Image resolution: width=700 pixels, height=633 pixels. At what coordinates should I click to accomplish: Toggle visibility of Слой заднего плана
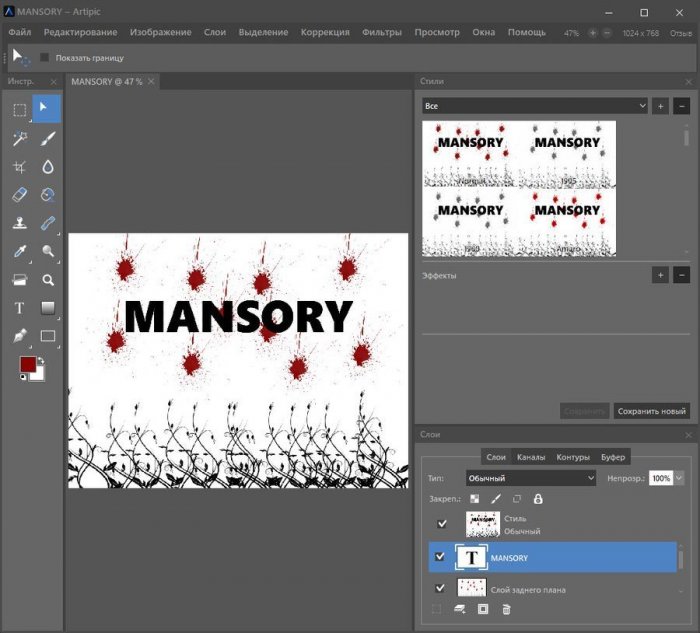coord(440,589)
